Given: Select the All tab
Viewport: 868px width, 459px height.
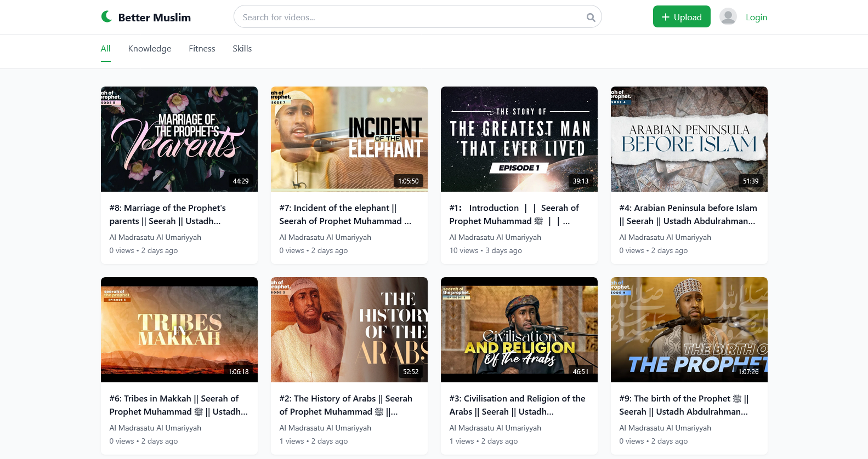Looking at the screenshot, I should point(106,49).
